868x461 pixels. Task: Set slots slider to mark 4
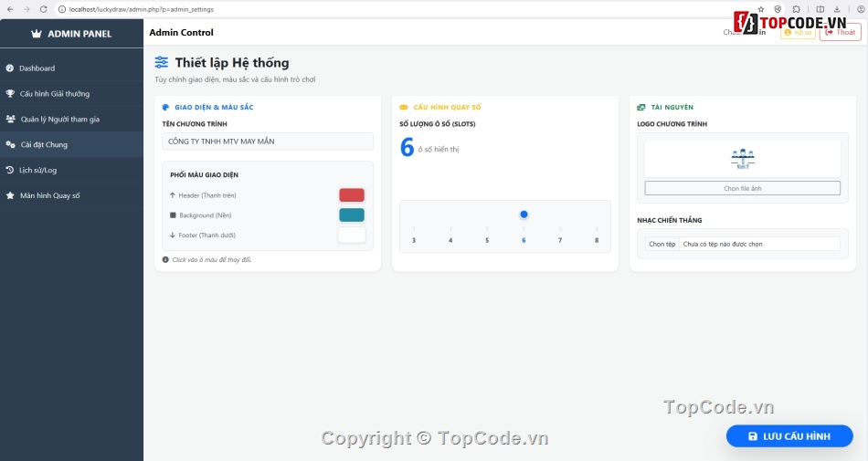coord(450,228)
